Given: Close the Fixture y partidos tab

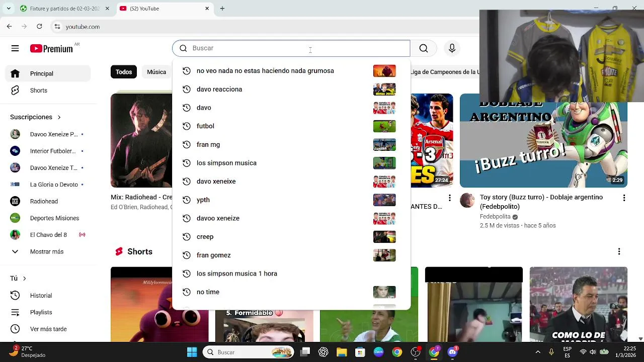Looking at the screenshot, I should tap(107, 9).
